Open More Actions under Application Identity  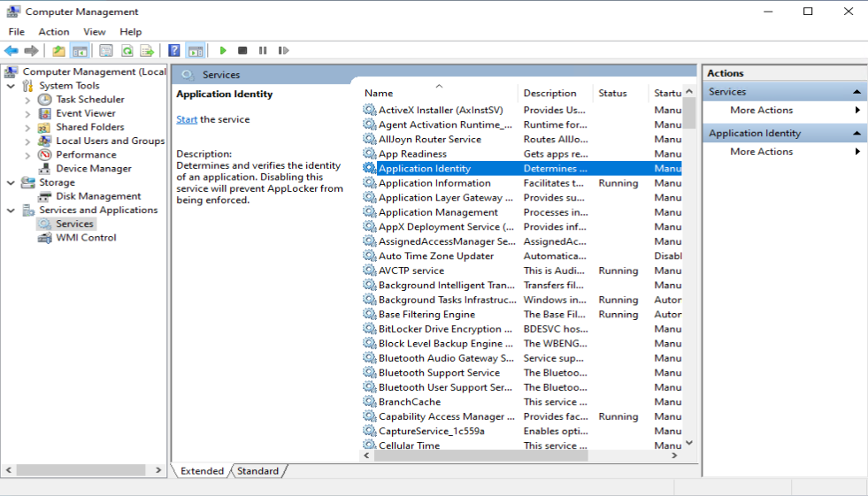coord(761,151)
